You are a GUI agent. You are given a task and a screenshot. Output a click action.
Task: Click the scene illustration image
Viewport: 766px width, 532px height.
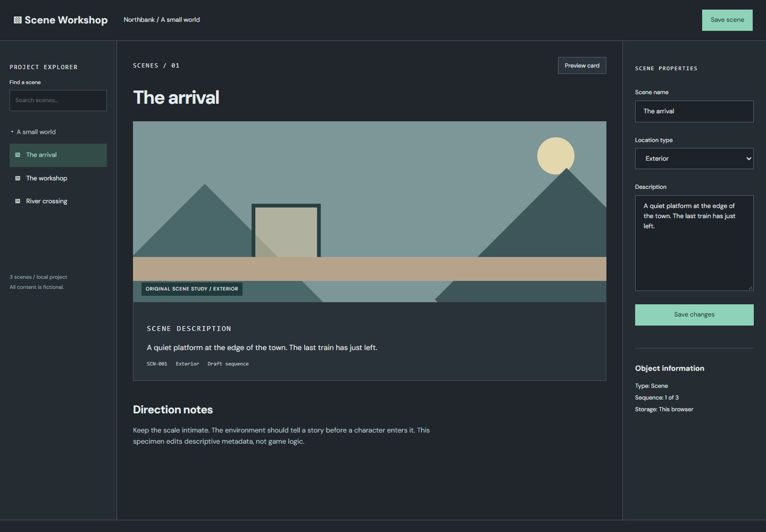tap(370, 212)
